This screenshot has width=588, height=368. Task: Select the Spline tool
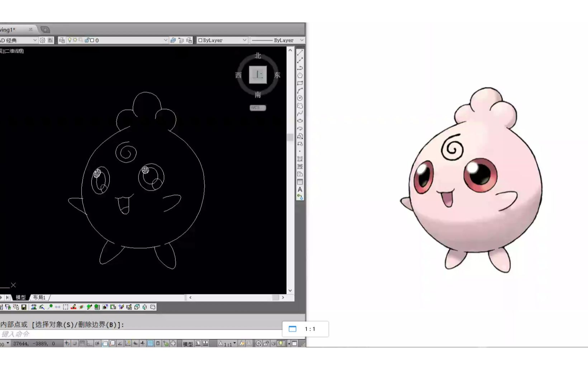click(x=300, y=113)
